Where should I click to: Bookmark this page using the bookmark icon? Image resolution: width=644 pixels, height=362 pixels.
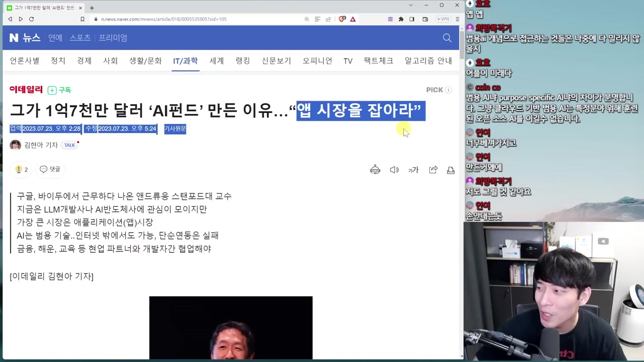point(82,19)
